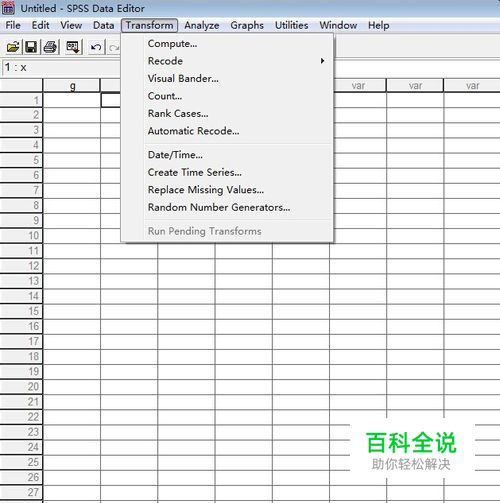Image resolution: width=500 pixels, height=503 pixels.
Task: Select row header 18
Action: pyautogui.click(x=21, y=356)
